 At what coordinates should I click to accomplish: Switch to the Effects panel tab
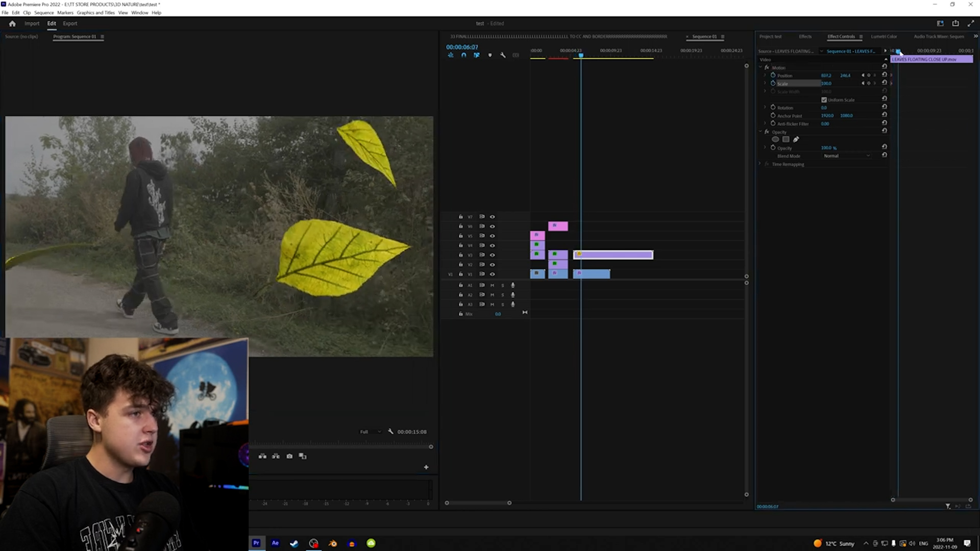coord(805,36)
